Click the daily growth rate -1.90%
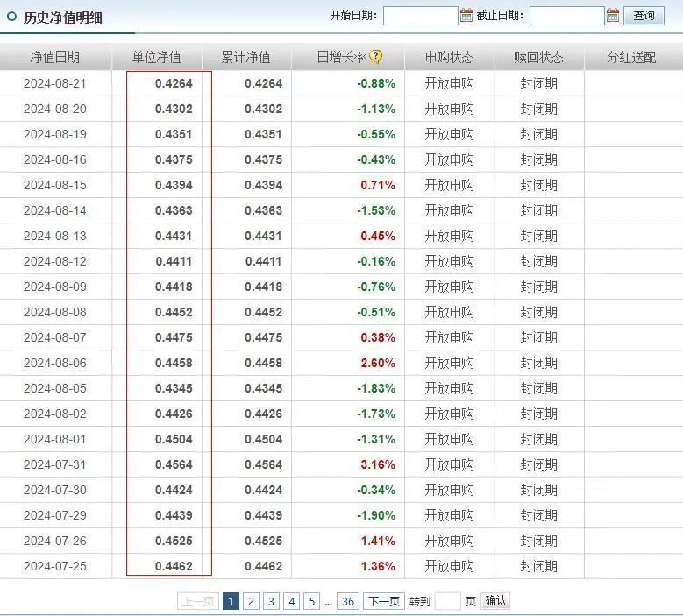This screenshot has height=616, width=683. coord(376,515)
